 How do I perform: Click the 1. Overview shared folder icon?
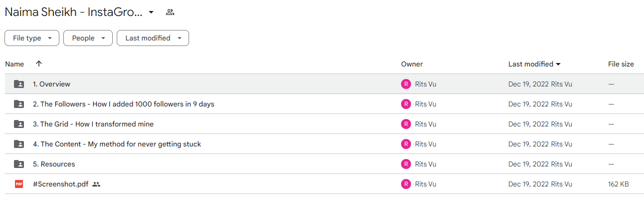pos(19,84)
